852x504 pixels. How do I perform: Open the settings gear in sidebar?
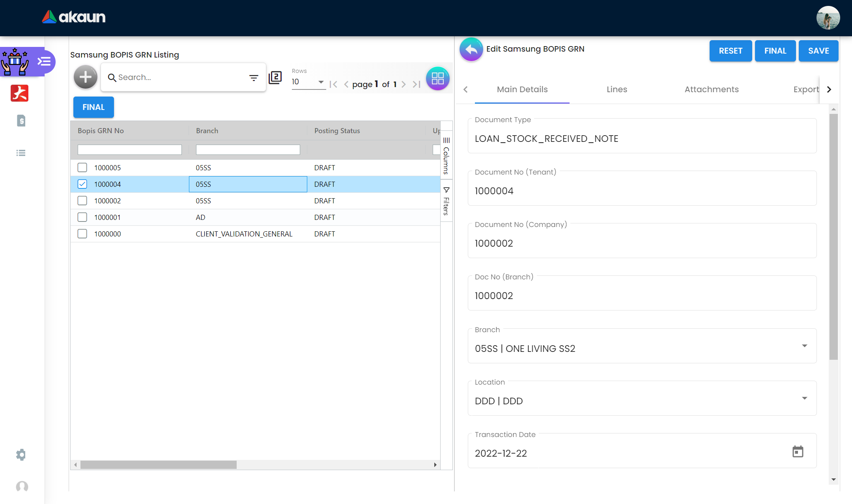click(21, 455)
